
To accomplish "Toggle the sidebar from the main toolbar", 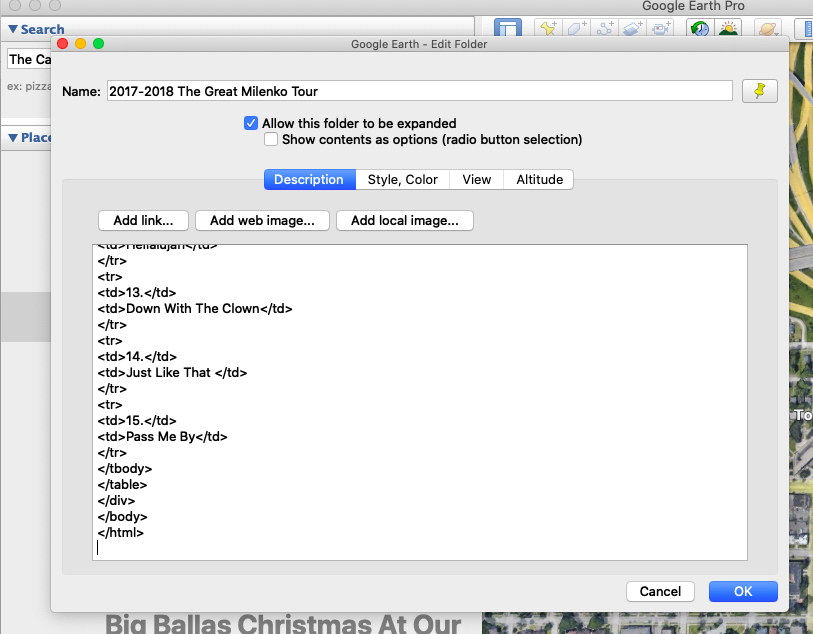I will (x=508, y=27).
